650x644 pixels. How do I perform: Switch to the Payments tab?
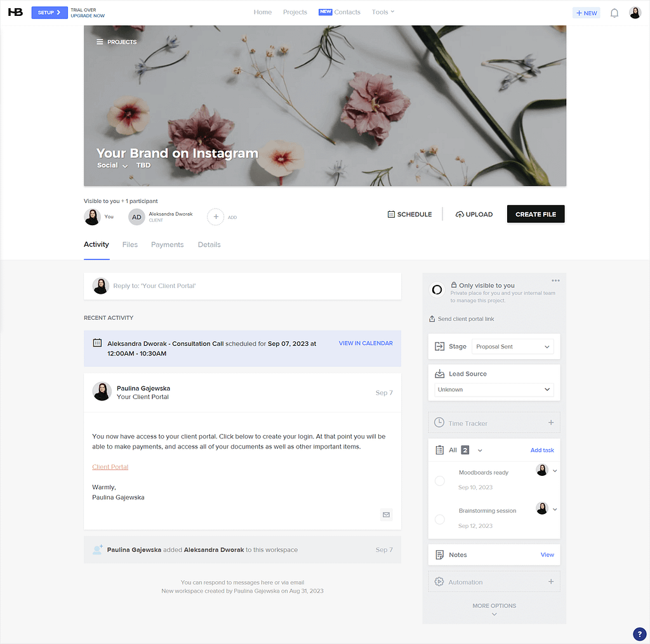click(167, 244)
